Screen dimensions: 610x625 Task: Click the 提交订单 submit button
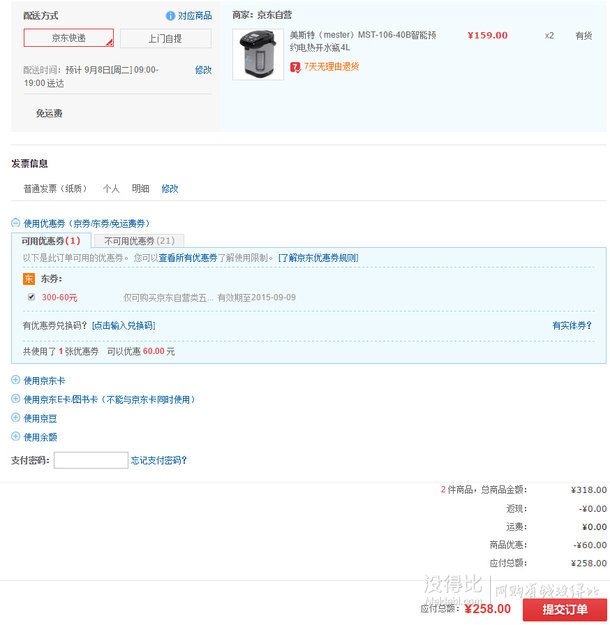[x=565, y=609]
